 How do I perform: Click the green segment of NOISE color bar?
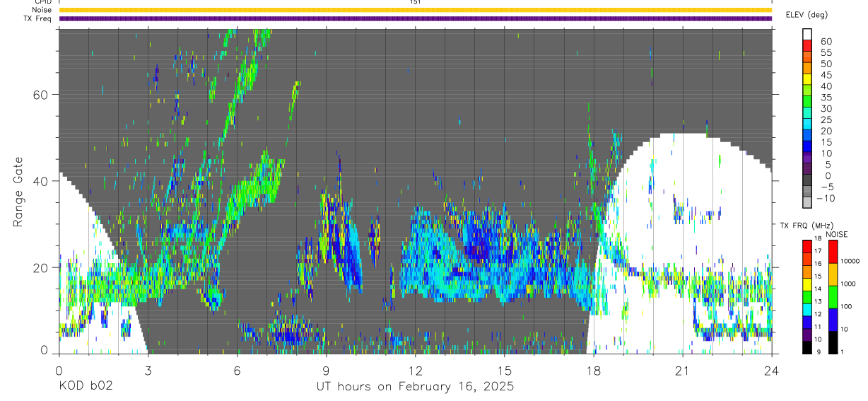point(832,297)
